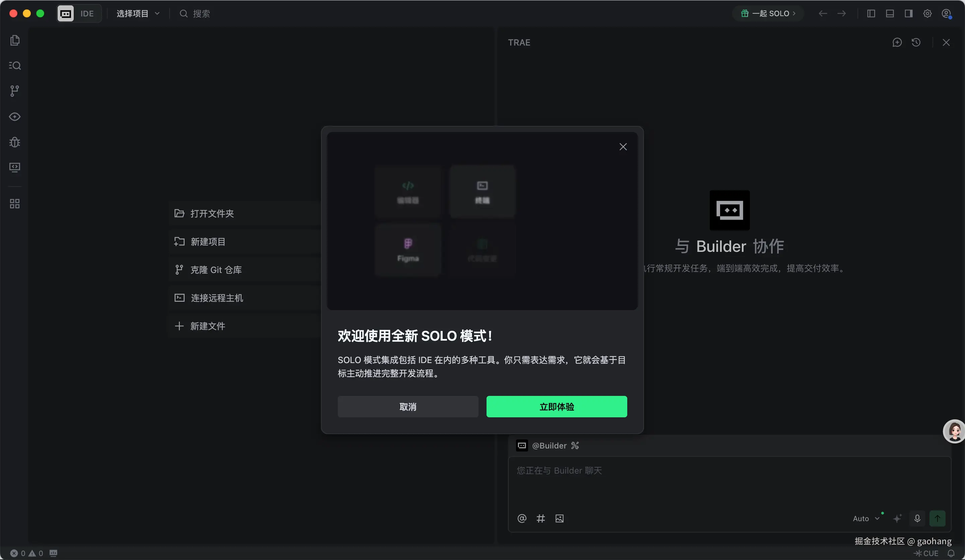The width and height of the screenshot is (965, 560).
Task: Open the Run and Debug bug icon
Action: coord(15,142)
